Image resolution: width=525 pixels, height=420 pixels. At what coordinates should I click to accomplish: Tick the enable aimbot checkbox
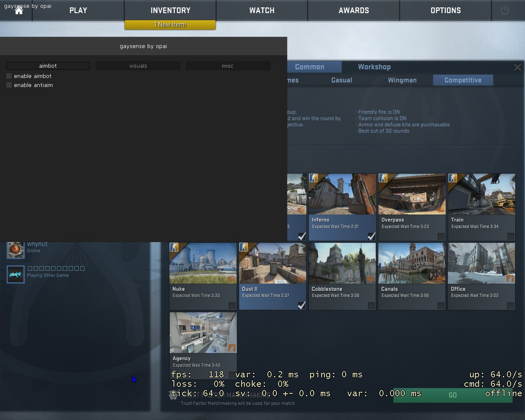point(9,76)
